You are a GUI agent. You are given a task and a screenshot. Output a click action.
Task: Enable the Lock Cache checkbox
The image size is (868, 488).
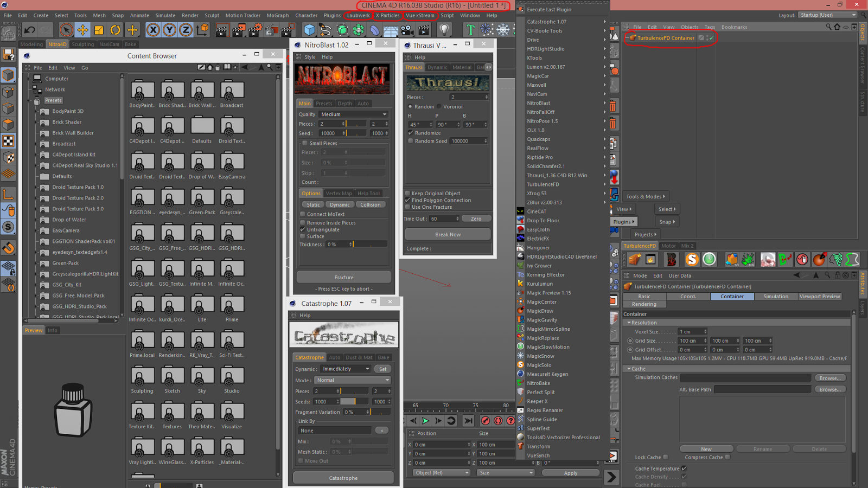(666, 457)
